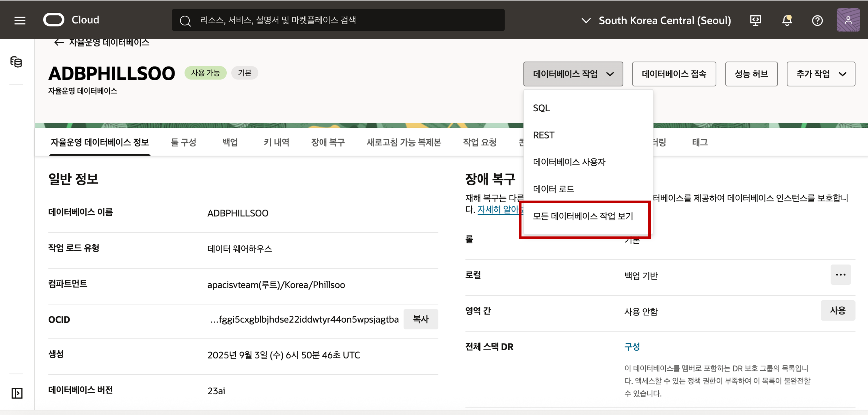Screen dimensions: 868x416
Task: Switch to the 작업 요청 tab
Action: [480, 143]
